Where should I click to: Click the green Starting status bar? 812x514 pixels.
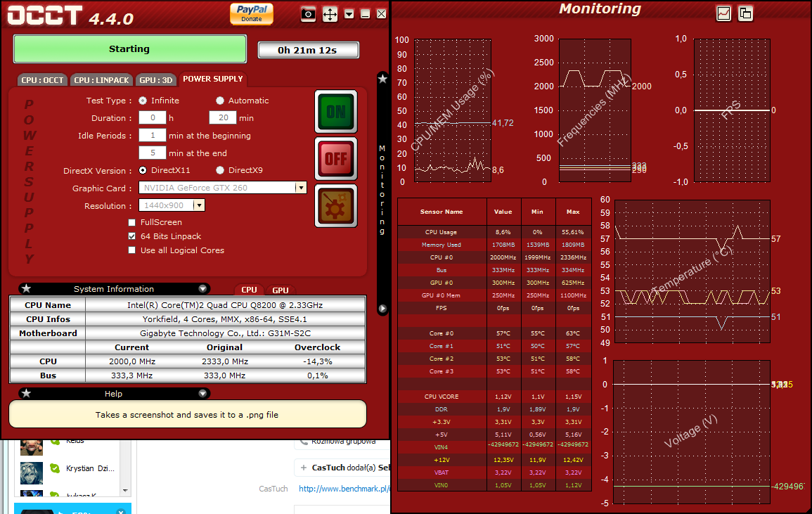click(x=130, y=49)
